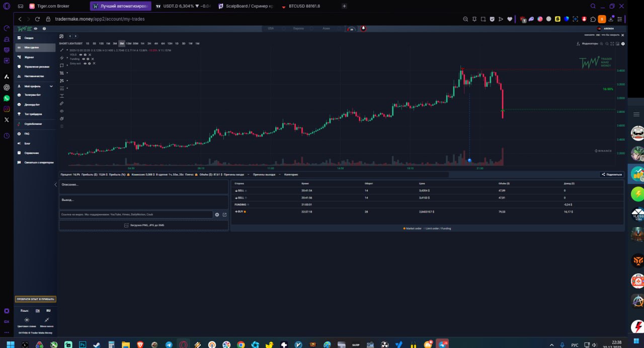The image size is (644, 348).
Task: Toggle visibility of Entry exit indicator
Action: [85, 63]
